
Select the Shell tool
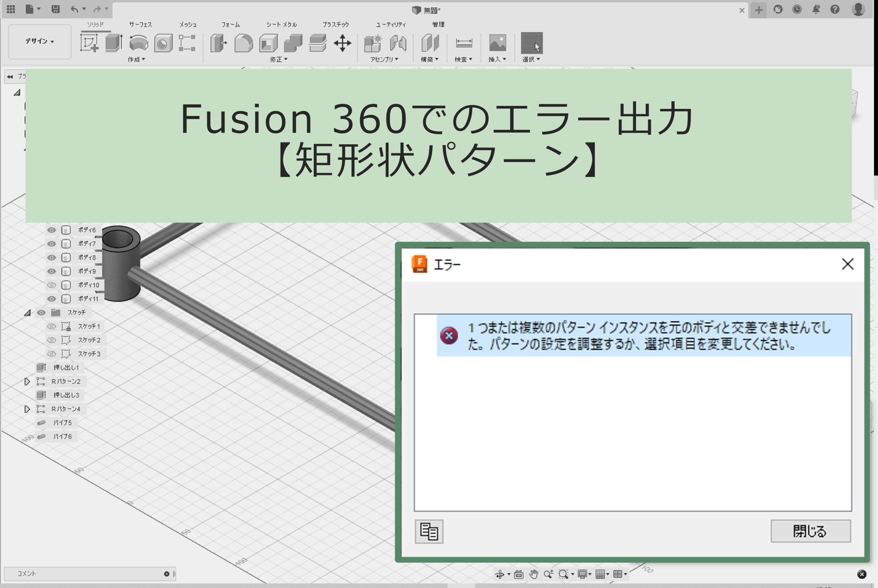269,43
